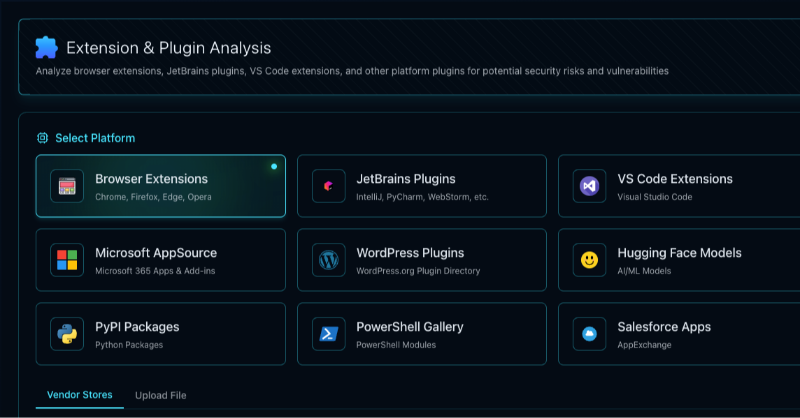
Task: Click the page description under the heading
Action: click(x=352, y=71)
